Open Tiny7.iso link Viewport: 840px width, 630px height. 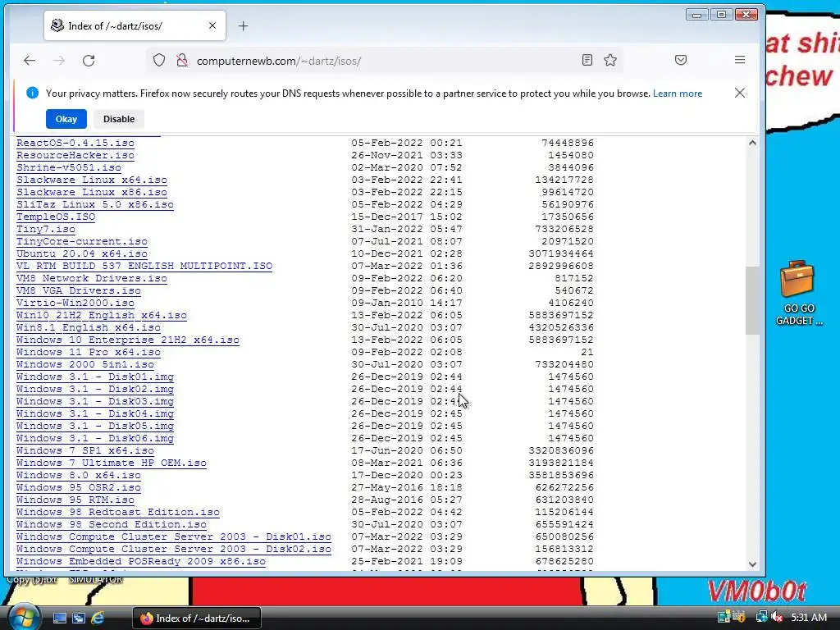click(x=46, y=230)
